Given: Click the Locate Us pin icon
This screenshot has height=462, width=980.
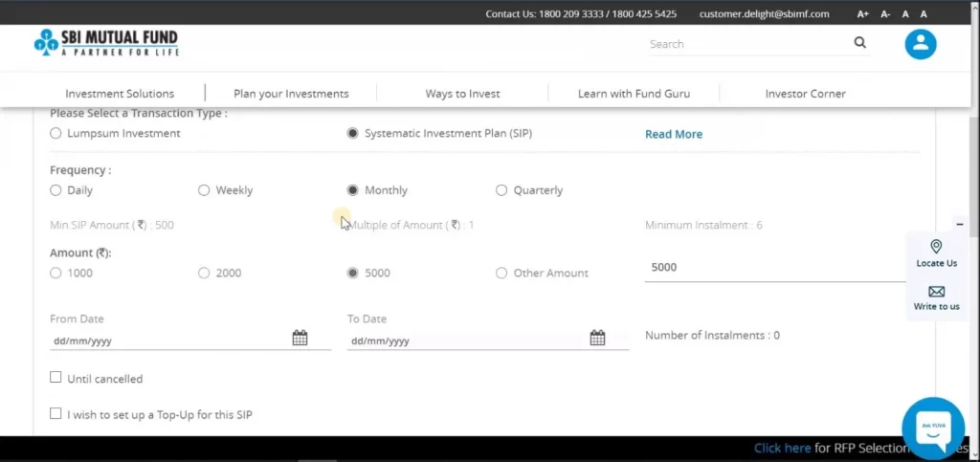Looking at the screenshot, I should click(x=936, y=247).
